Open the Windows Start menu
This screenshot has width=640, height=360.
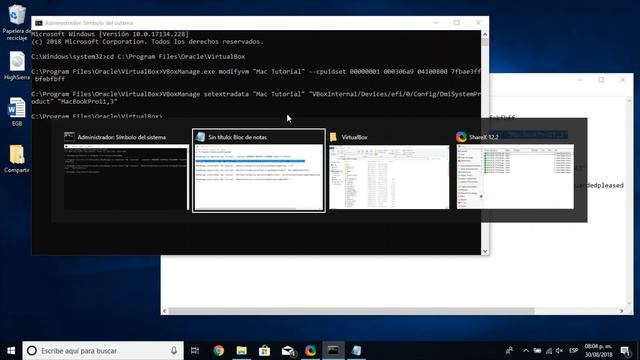(11, 351)
